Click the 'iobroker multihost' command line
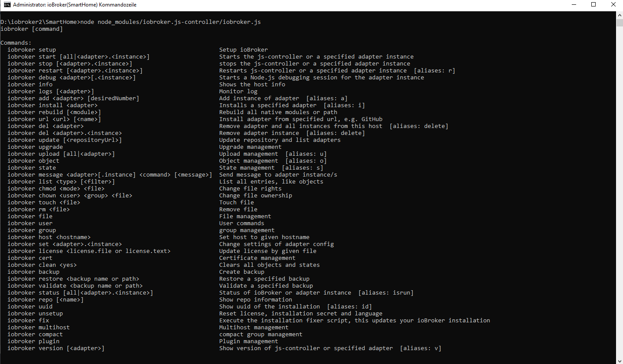This screenshot has width=623, height=364. (x=39, y=328)
